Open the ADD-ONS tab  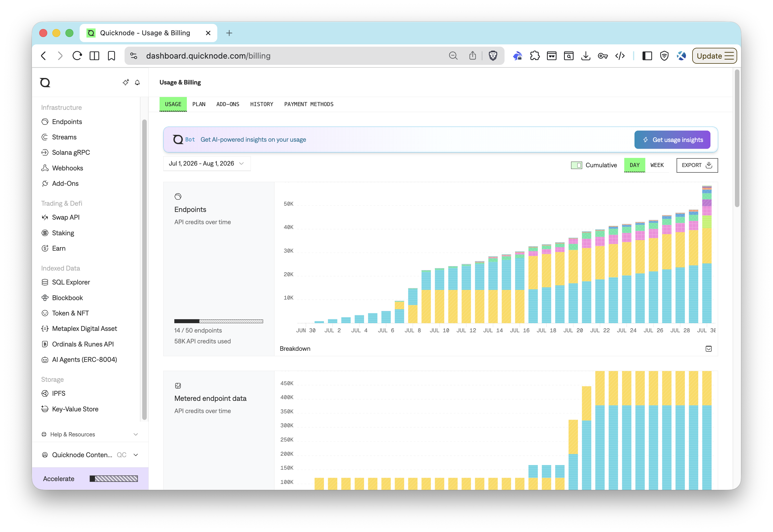[x=228, y=104]
